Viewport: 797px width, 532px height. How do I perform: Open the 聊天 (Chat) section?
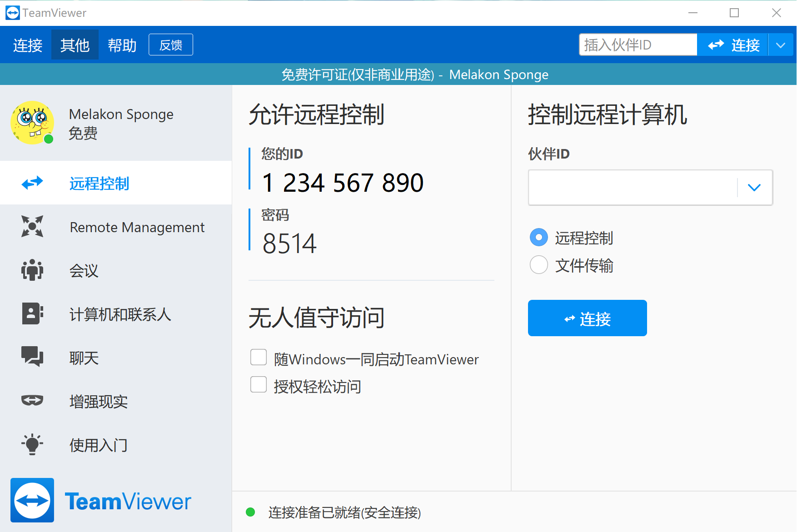tap(32, 357)
